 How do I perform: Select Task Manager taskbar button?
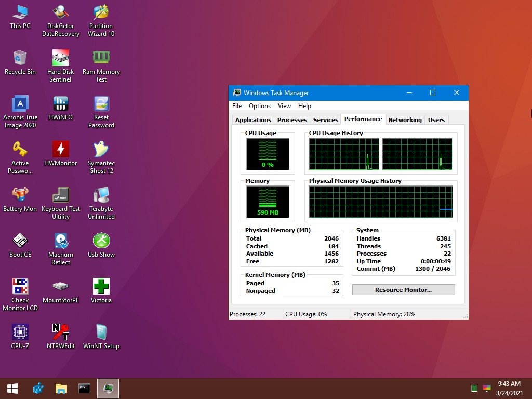click(x=108, y=389)
